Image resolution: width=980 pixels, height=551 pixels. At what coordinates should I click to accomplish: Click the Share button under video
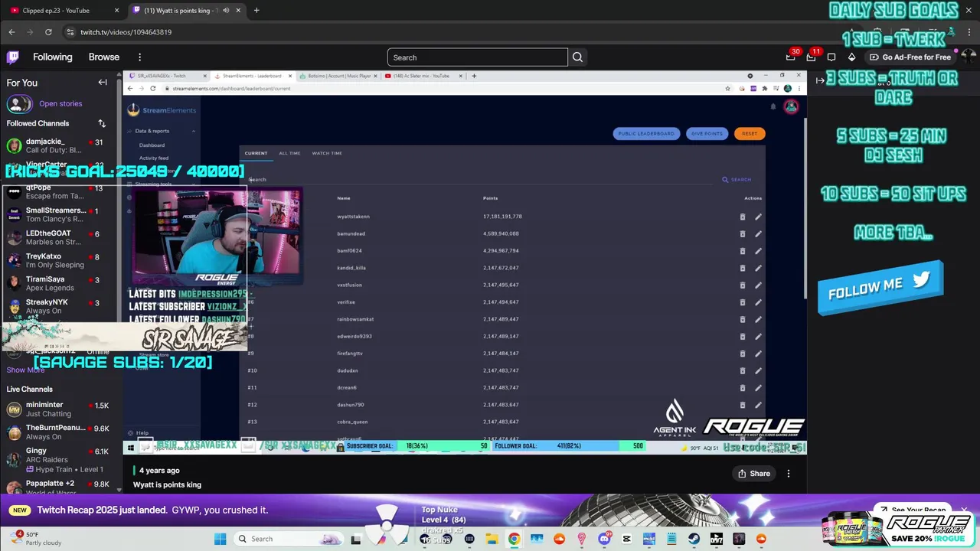pos(753,474)
